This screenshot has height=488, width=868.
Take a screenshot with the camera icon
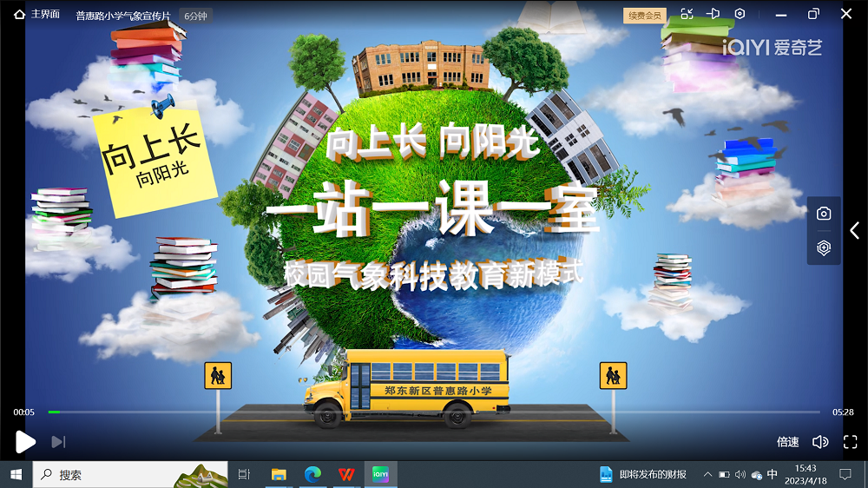click(824, 214)
